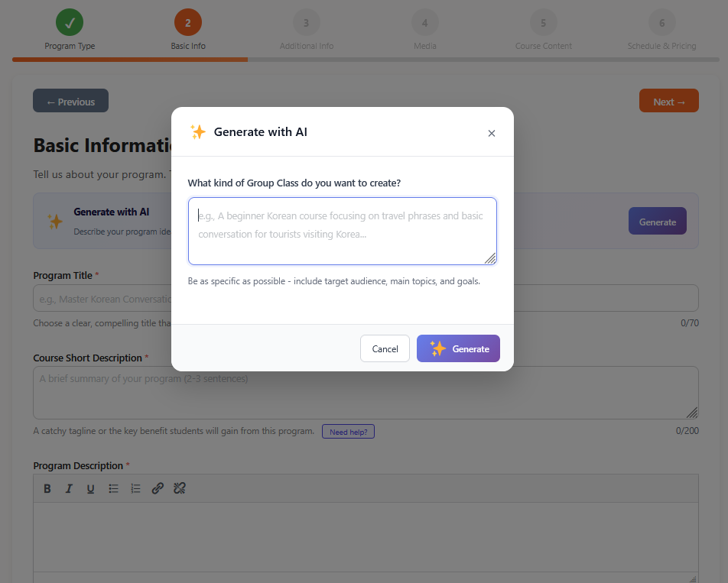The width and height of the screenshot is (728, 583).
Task: Insert a bulleted list in editor
Action: pyautogui.click(x=113, y=488)
